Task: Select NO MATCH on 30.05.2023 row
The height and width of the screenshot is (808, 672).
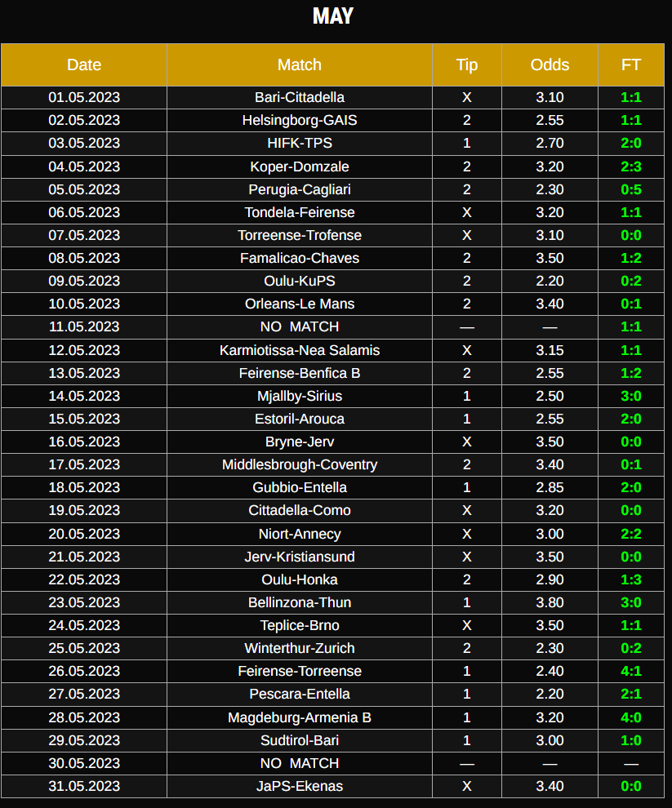Action: [x=300, y=763]
